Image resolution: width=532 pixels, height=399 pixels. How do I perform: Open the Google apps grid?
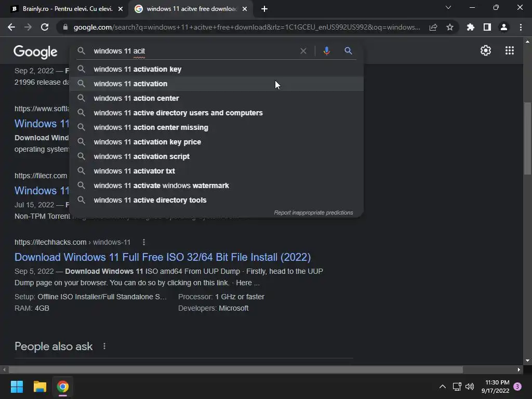(510, 50)
